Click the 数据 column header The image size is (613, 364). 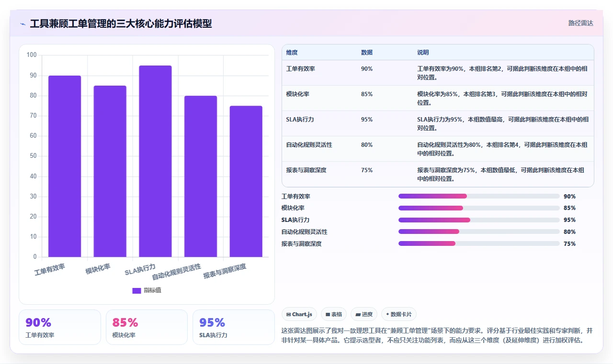point(367,53)
